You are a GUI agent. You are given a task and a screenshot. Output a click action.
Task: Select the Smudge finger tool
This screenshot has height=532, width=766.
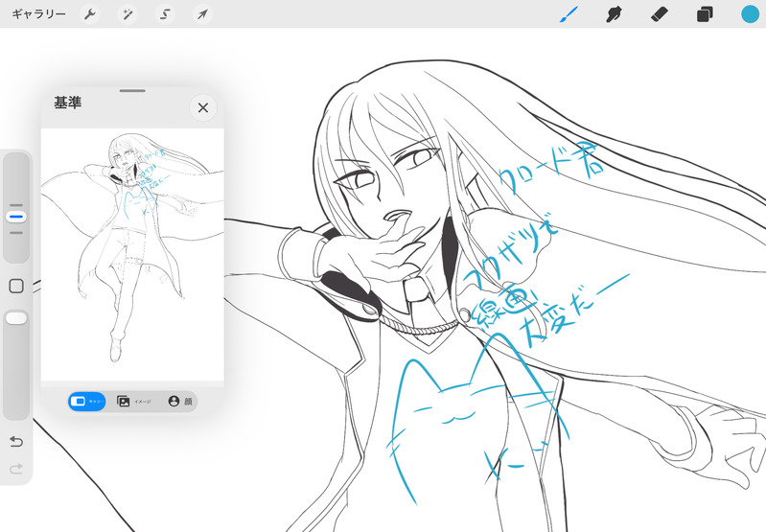click(x=614, y=14)
